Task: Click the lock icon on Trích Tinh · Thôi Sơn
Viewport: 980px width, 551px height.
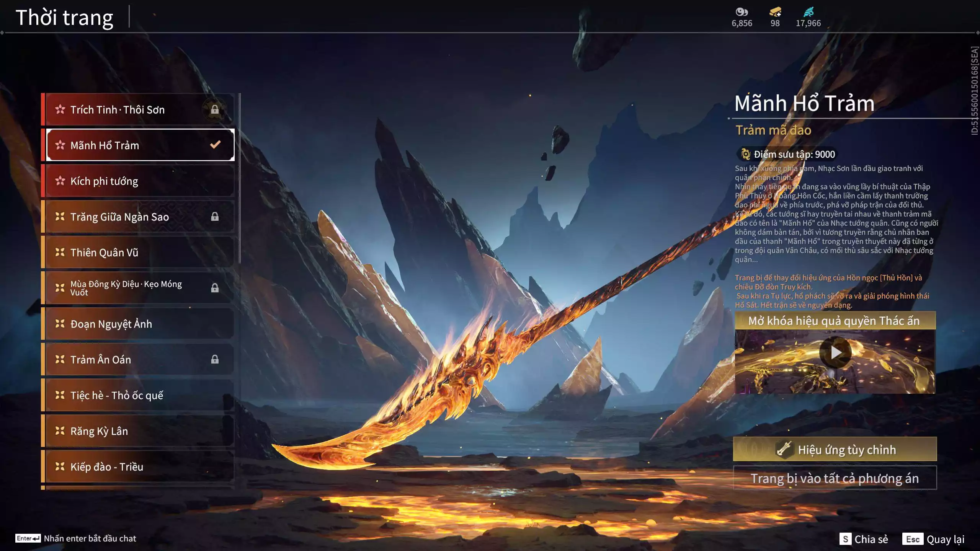Action: (215, 110)
